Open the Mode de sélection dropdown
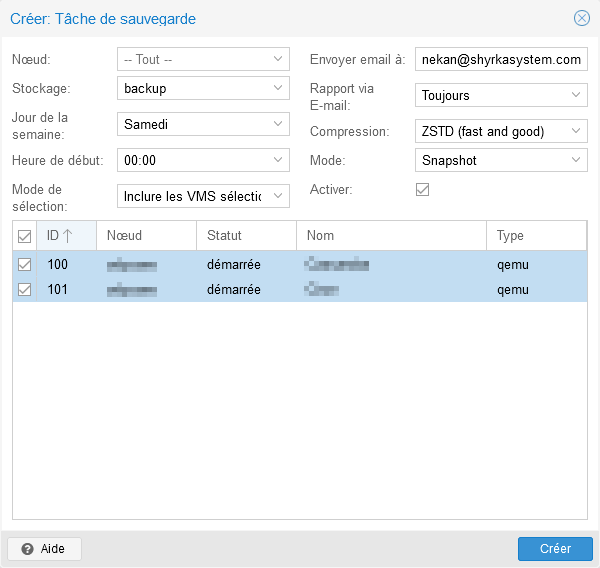Viewport: 600px width, 568px height. pos(278,196)
